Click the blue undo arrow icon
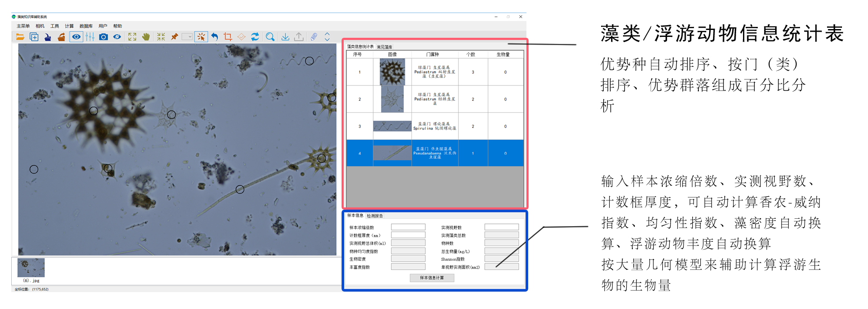868x309 pixels. coord(214,37)
